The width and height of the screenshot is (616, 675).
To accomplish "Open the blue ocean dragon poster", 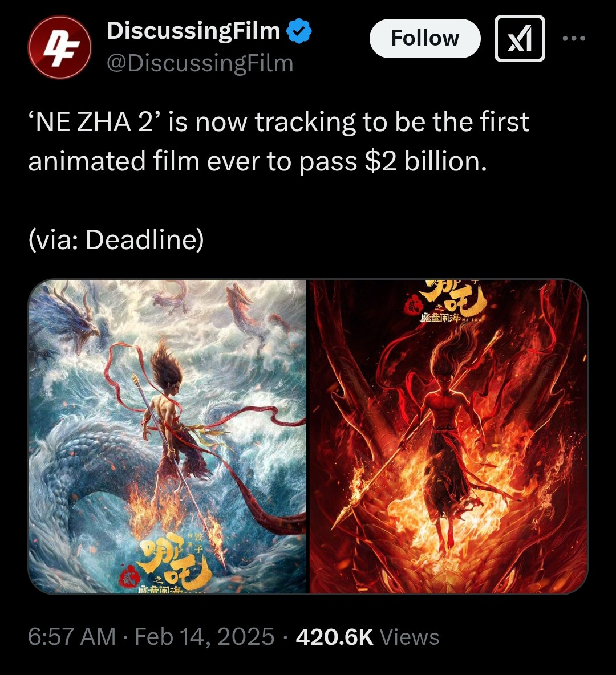I will pyautogui.click(x=167, y=437).
